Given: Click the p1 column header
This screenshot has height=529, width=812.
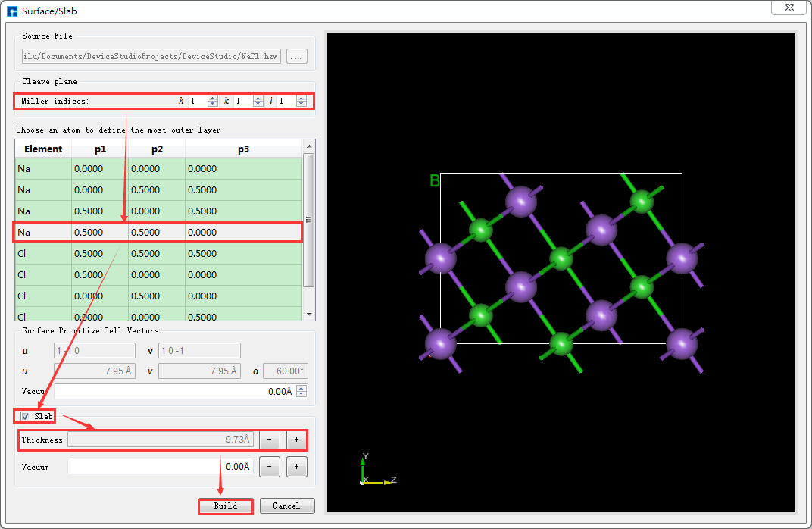Looking at the screenshot, I should (x=100, y=149).
